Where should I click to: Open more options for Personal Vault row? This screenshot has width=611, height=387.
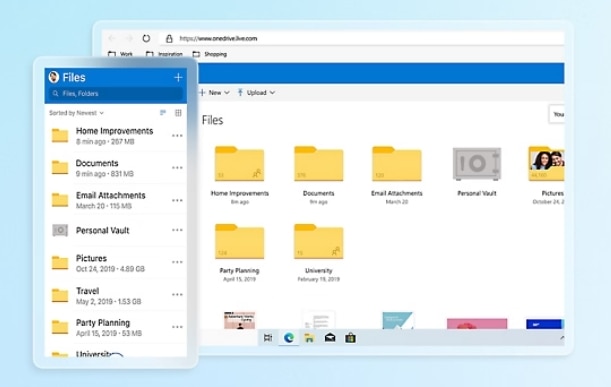pos(177,230)
